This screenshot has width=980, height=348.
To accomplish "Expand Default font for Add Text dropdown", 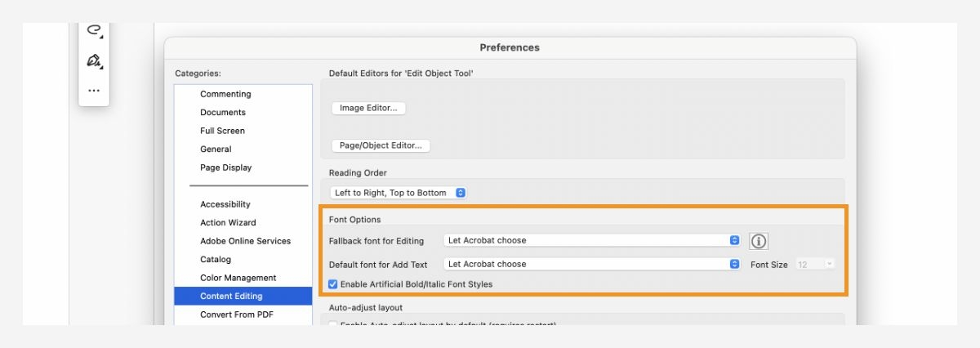I will (592, 265).
